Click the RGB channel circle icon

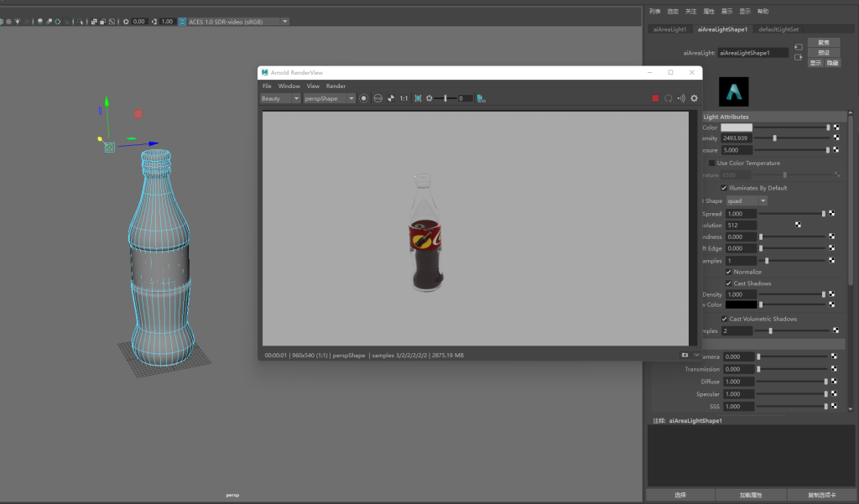click(x=378, y=99)
